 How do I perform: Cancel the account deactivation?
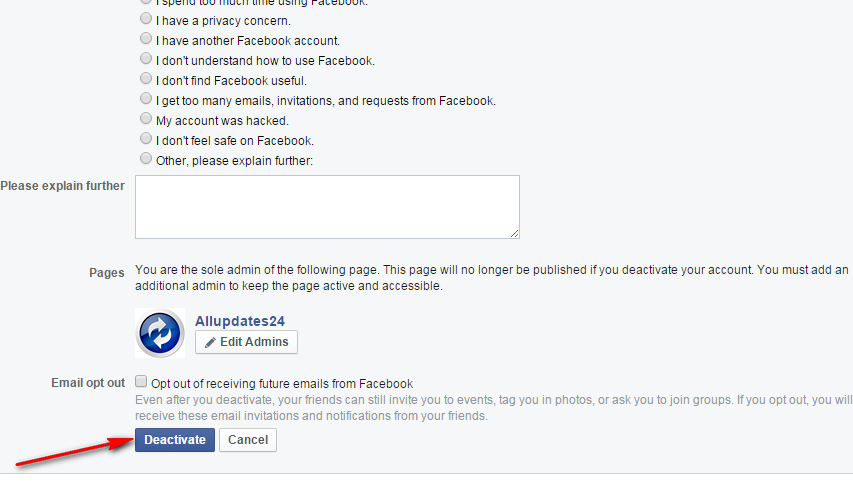pyautogui.click(x=248, y=440)
